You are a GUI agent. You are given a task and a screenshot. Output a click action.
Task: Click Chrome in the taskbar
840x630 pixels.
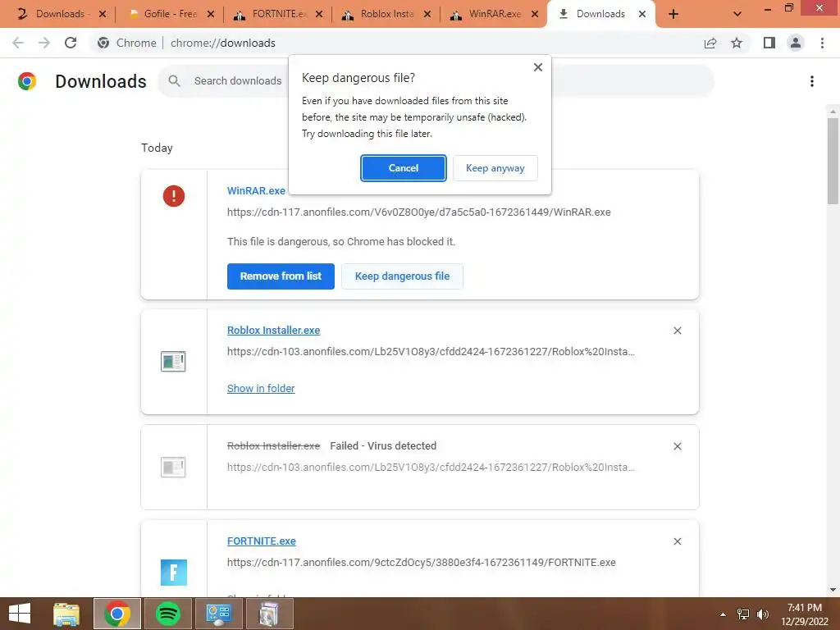117,614
